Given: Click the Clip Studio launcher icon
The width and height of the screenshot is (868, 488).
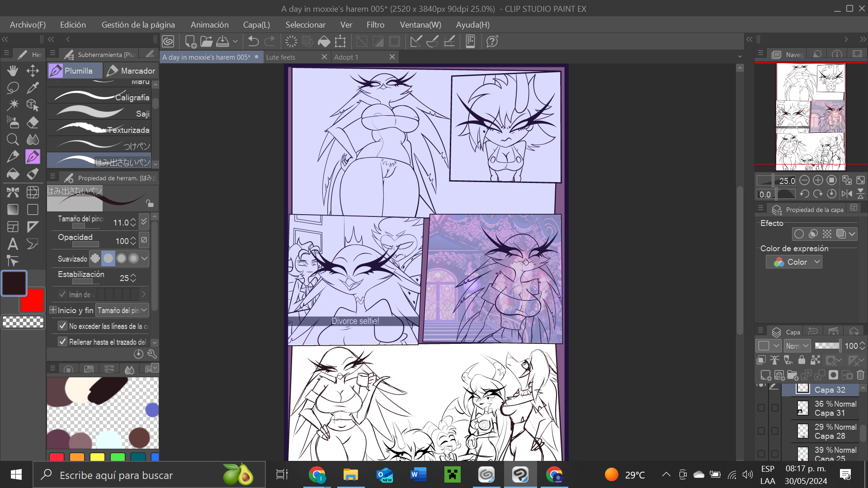Looking at the screenshot, I should coord(168,42).
